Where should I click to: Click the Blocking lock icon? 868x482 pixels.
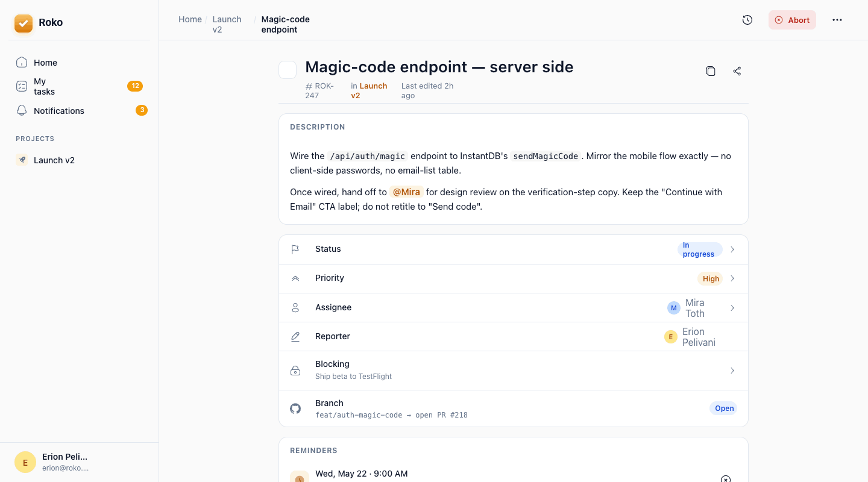(x=295, y=371)
